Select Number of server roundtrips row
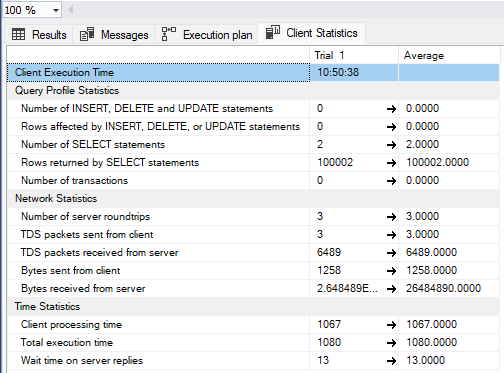The image size is (504, 373). 253,216
